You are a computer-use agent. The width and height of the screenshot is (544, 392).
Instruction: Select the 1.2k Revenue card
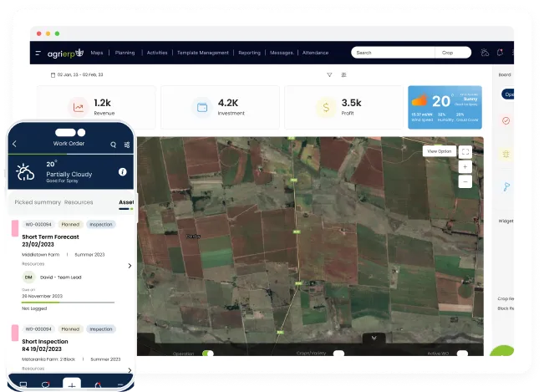coord(96,107)
